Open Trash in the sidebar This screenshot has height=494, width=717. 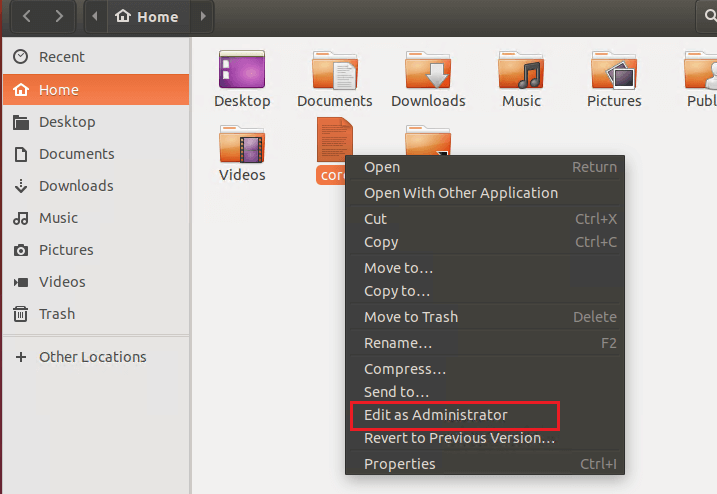click(x=56, y=314)
